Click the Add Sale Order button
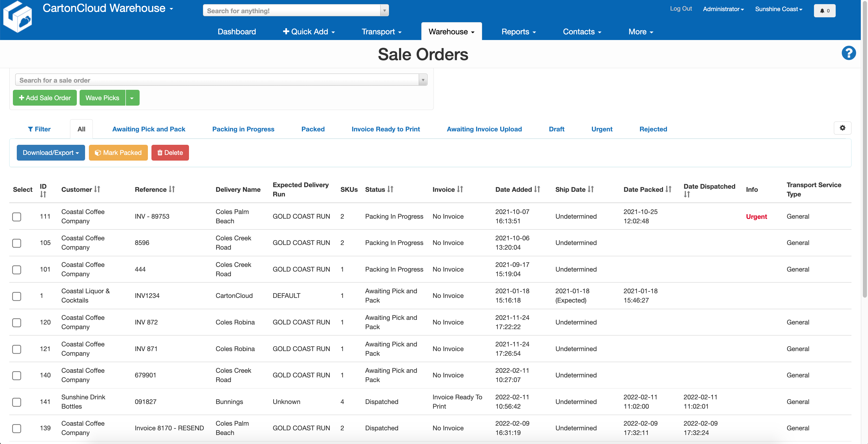868x444 pixels. tap(44, 98)
